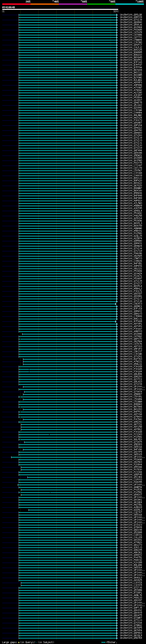
Task: Click the 320 end position marker
Action: 115,11
